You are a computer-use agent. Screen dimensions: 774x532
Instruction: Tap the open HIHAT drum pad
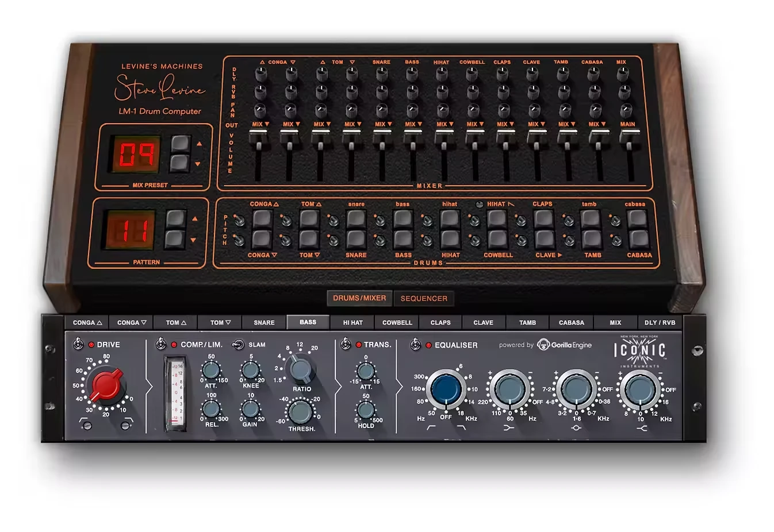coord(497,219)
